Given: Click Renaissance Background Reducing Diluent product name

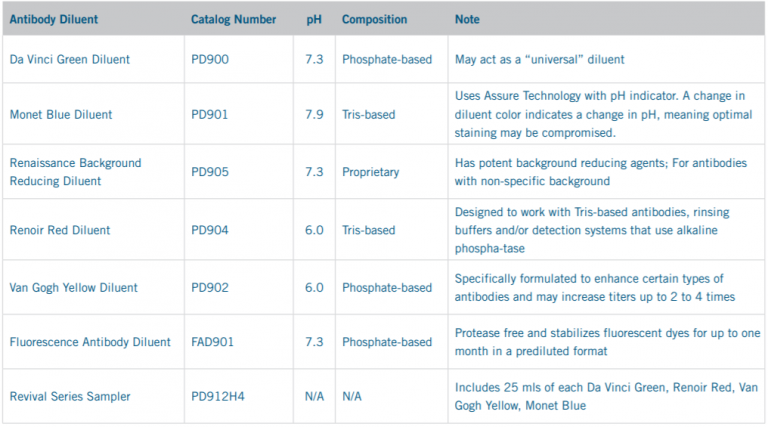Looking at the screenshot, I should 75,172.
